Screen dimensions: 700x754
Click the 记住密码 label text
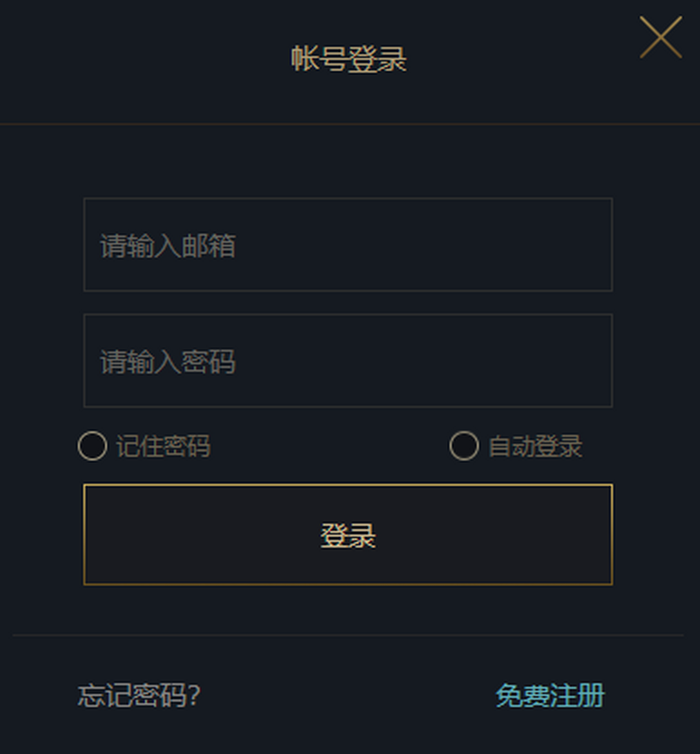pyautogui.click(x=163, y=446)
